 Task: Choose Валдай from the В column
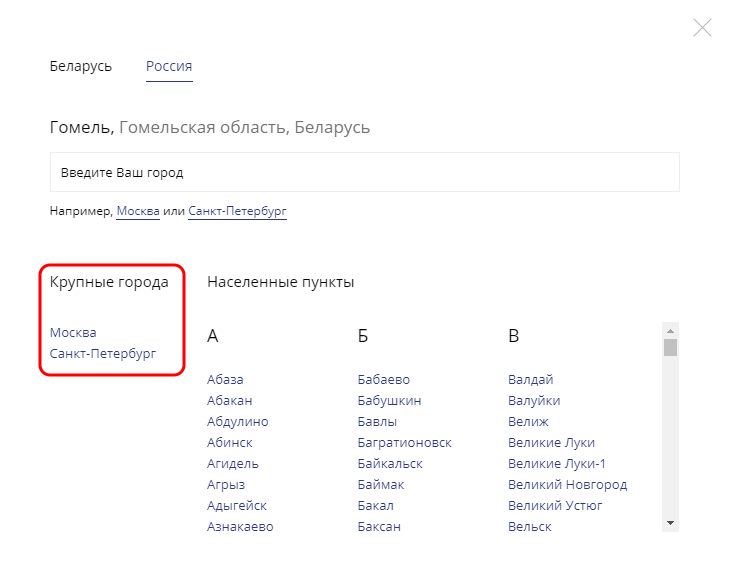tap(531, 380)
